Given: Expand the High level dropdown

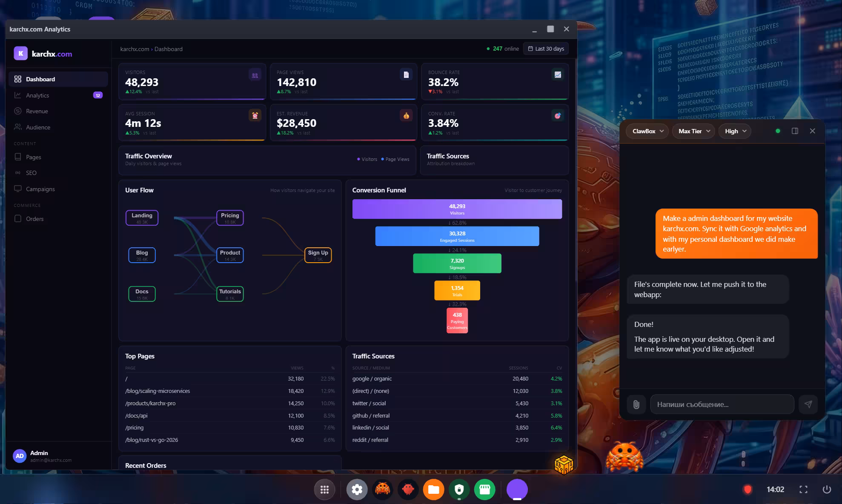Looking at the screenshot, I should [x=735, y=131].
